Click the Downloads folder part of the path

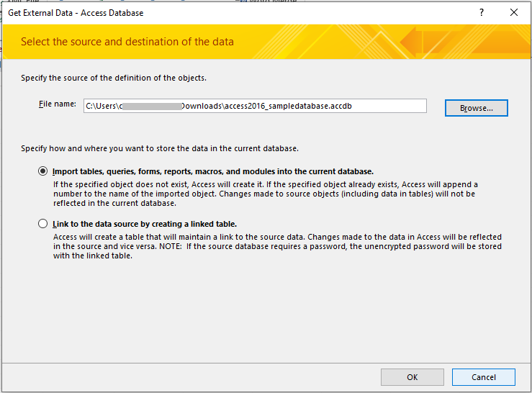(201, 106)
